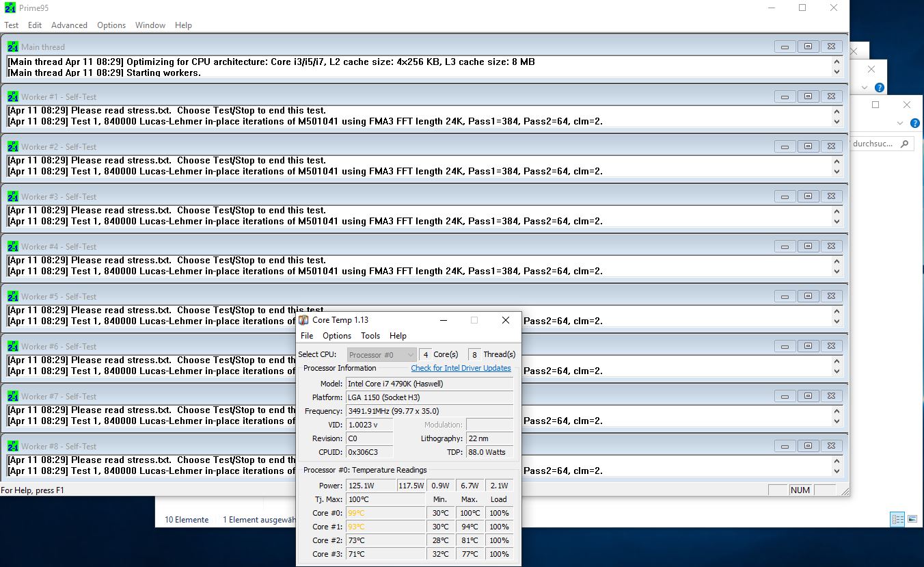Viewport: 924px width, 567px height.
Task: Follow the Check for Intel Driver Updates link
Action: [x=461, y=368]
